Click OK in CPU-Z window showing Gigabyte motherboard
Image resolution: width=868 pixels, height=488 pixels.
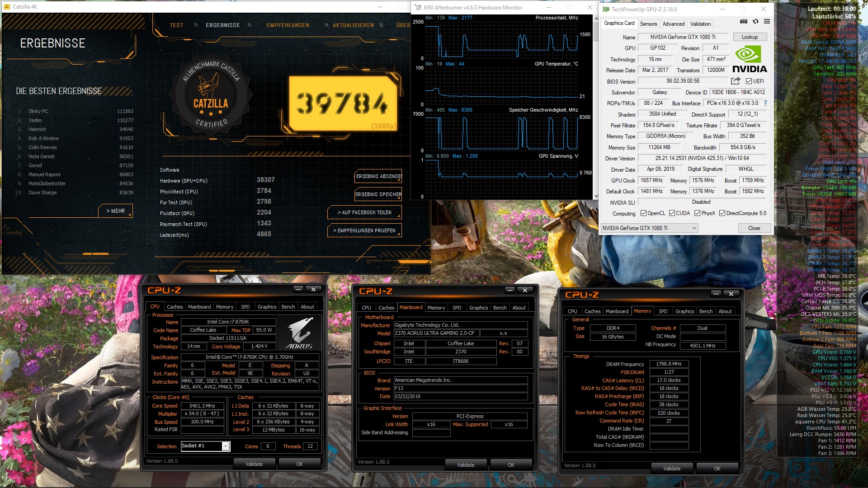pyautogui.click(x=511, y=465)
